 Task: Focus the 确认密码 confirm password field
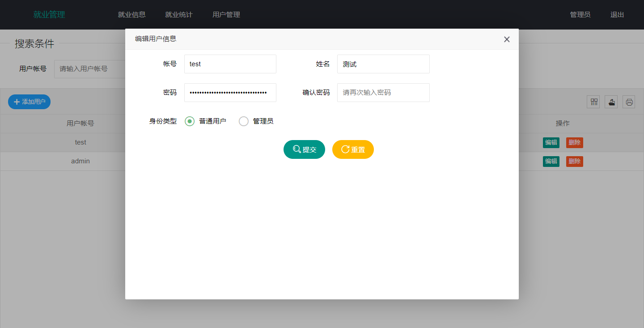(x=383, y=93)
